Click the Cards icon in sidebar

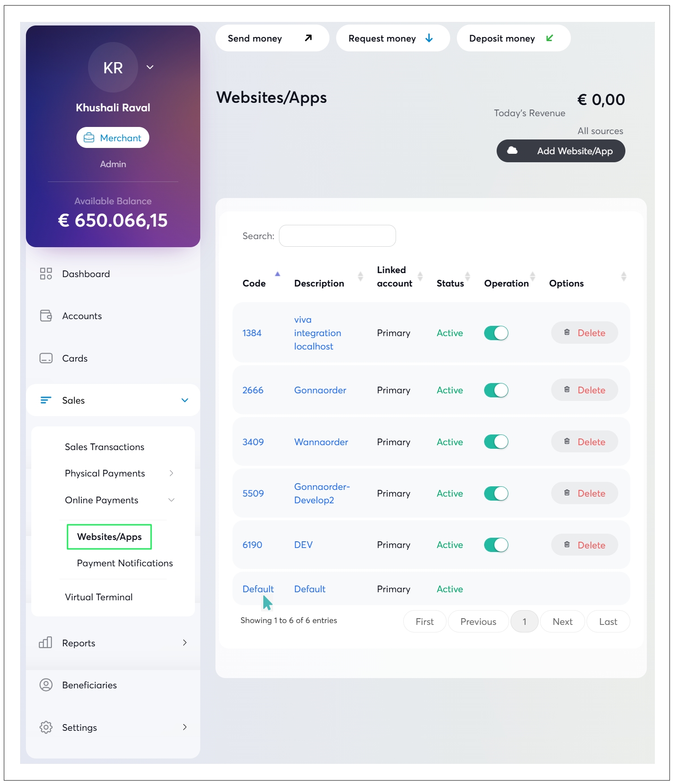[46, 358]
